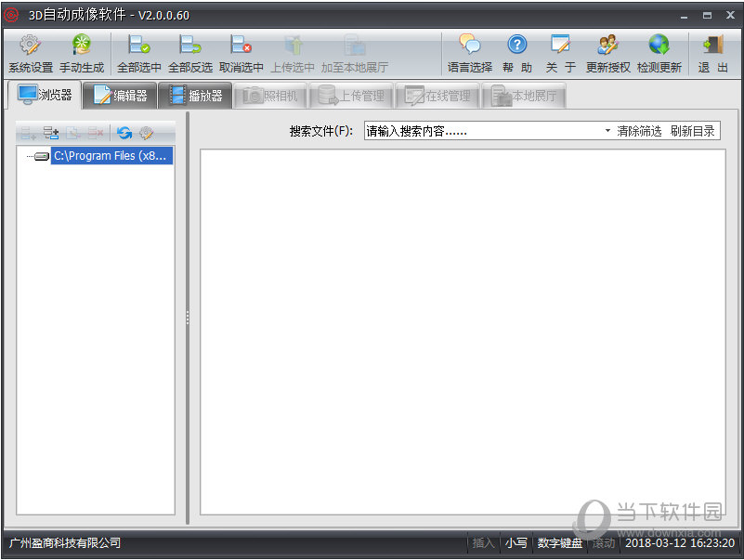Close the 3D自动成像软件 window

pyautogui.click(x=730, y=16)
